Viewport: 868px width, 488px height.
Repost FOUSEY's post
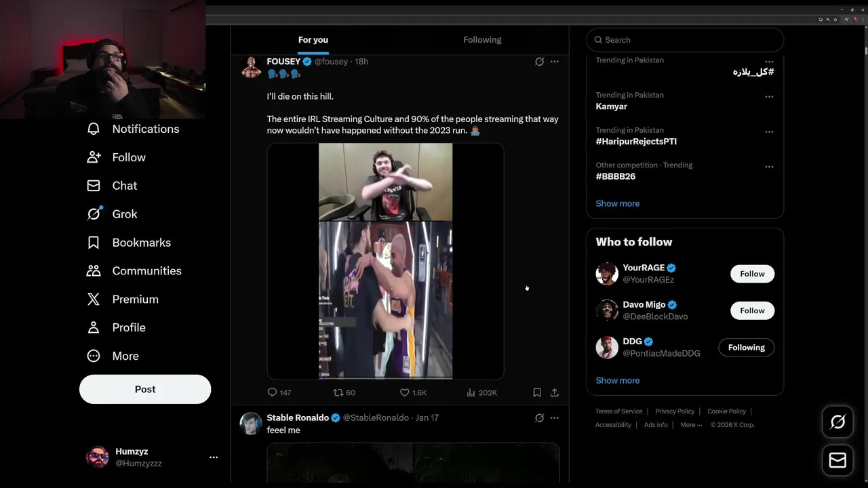coord(344,392)
